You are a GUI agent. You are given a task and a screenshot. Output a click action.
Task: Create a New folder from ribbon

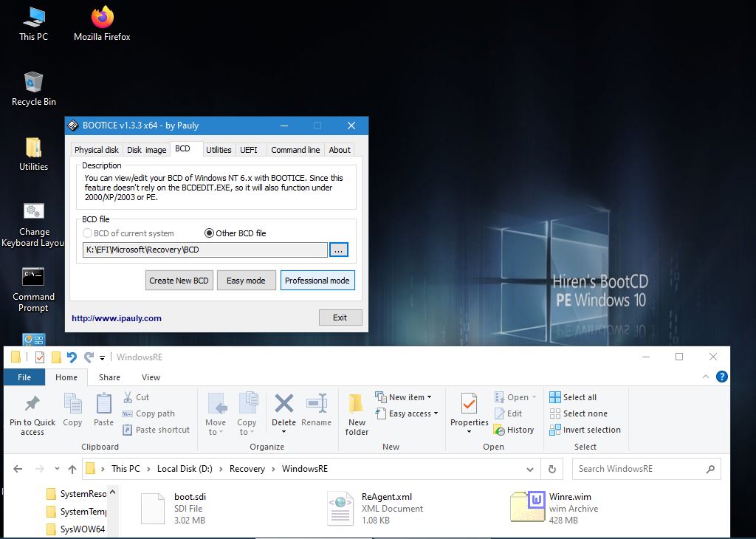point(357,413)
